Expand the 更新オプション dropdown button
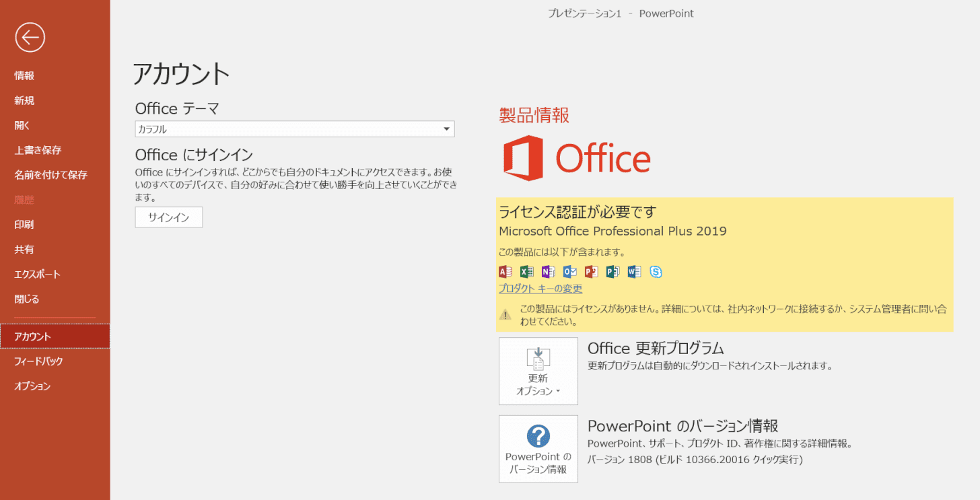 [x=538, y=371]
